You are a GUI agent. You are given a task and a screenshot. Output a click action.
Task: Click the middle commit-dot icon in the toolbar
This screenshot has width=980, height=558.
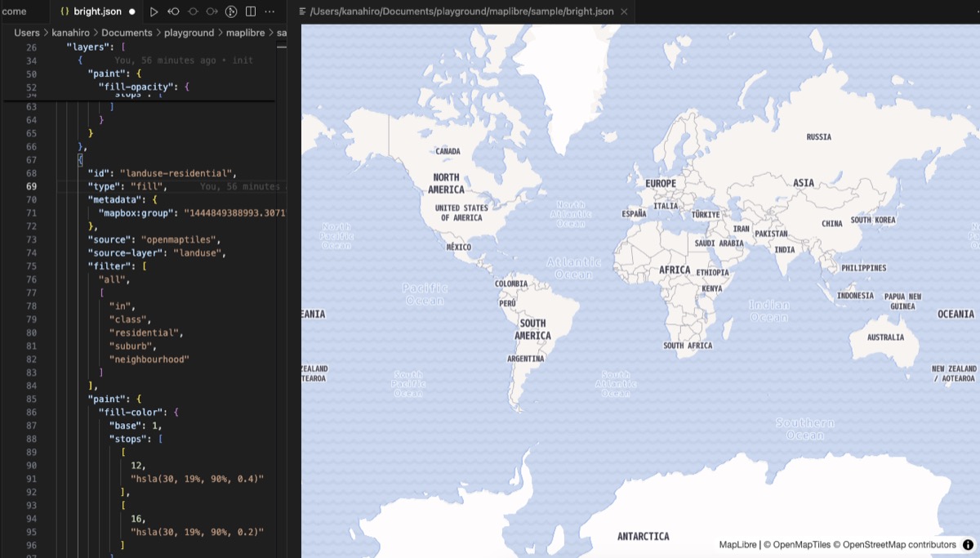click(x=193, y=11)
